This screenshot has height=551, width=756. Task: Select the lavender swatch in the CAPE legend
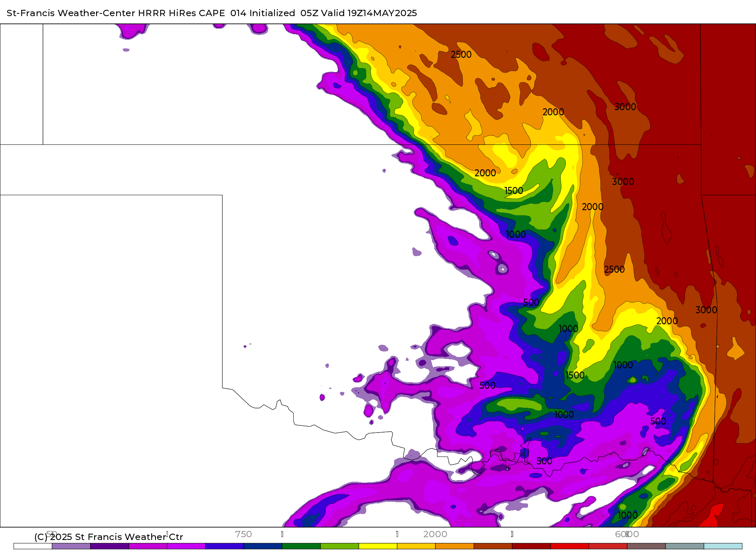point(71,546)
